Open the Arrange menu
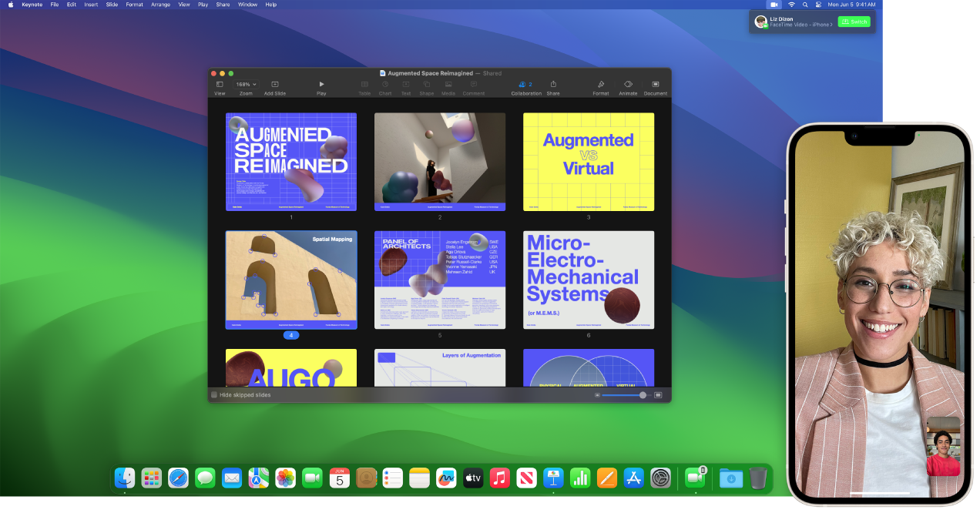This screenshot has width=980, height=513. click(159, 4)
